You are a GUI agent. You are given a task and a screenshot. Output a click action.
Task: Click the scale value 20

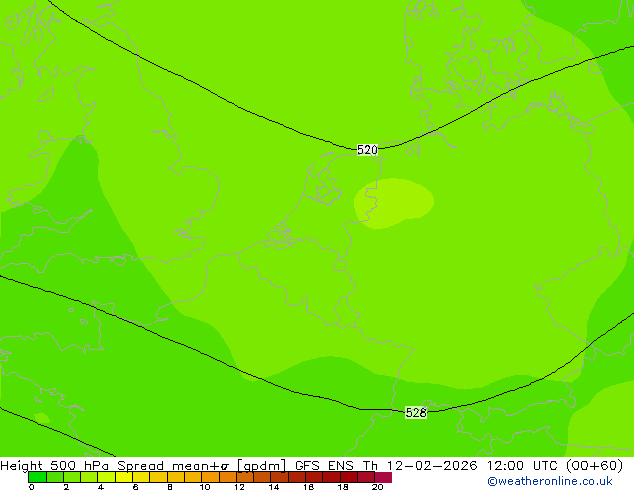[377, 487]
